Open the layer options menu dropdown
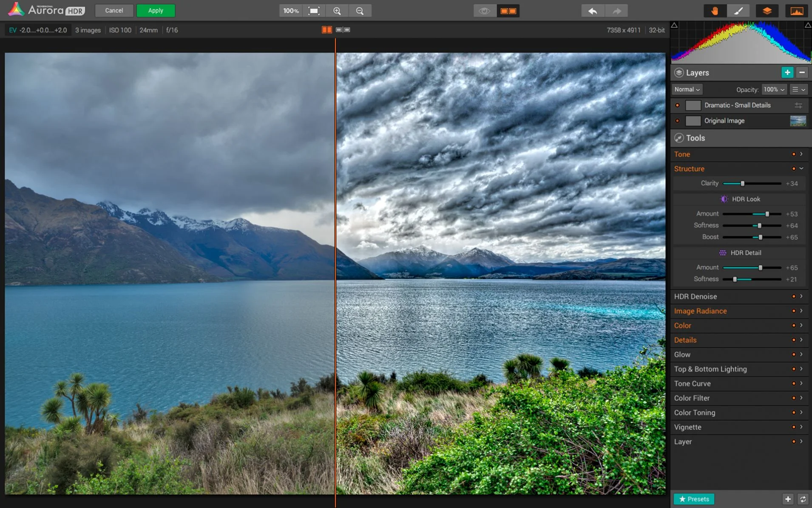Screen dimensions: 812x508 click(799, 89)
